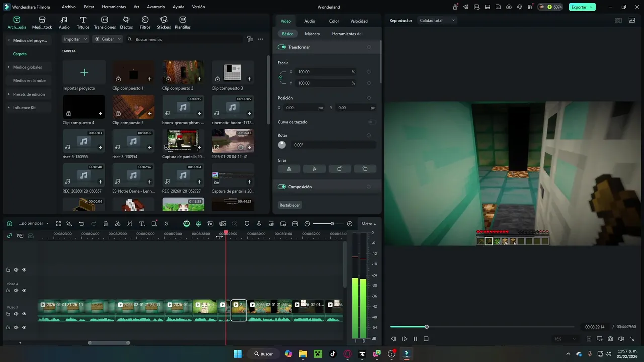644x362 pixels.
Task: Hide the Vídeo 3 track
Action: [24, 314]
